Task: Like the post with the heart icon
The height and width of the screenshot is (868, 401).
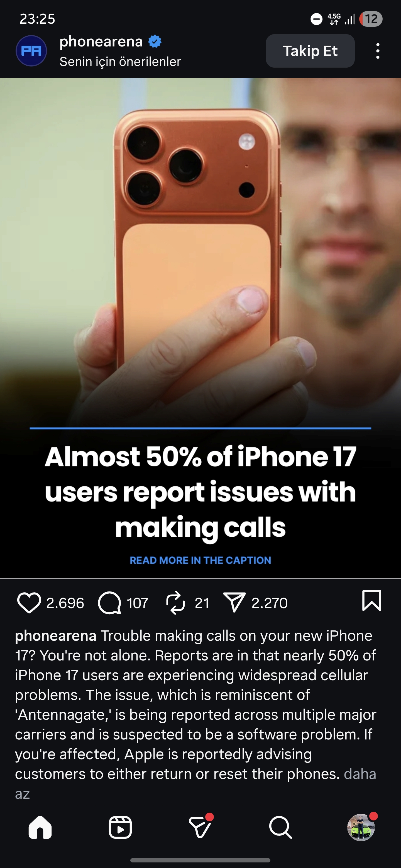Action: [x=29, y=603]
